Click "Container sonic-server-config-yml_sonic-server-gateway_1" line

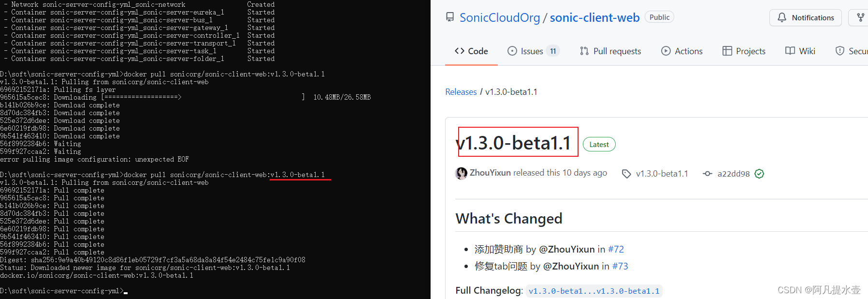pos(139,28)
